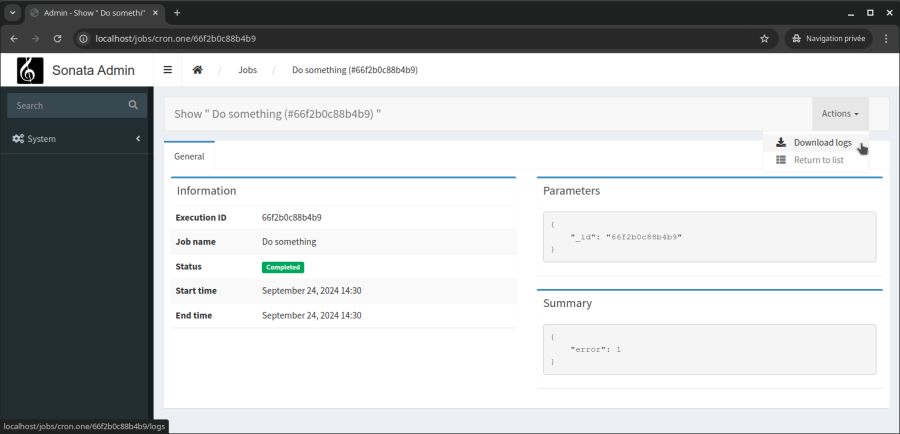Click the End time value
900x434 pixels.
click(x=312, y=315)
